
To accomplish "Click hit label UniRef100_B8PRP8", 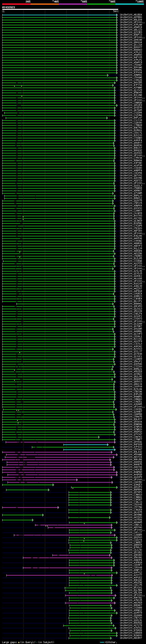I will pyautogui.click(x=131, y=490).
